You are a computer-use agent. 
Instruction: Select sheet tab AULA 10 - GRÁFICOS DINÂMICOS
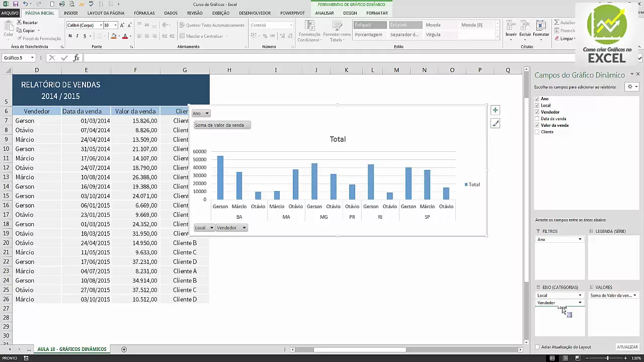click(72, 349)
